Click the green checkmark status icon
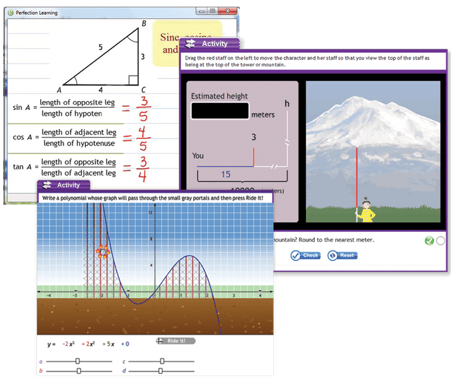Image resolution: width=451 pixels, height=379 pixels. pos(429,240)
